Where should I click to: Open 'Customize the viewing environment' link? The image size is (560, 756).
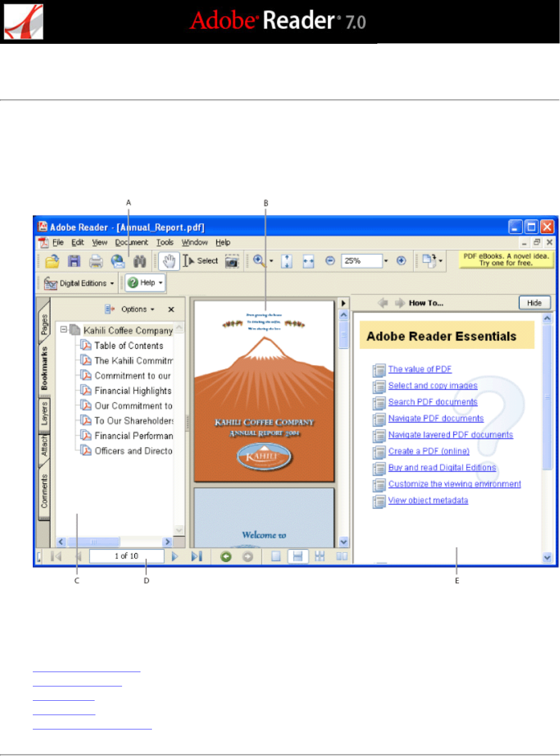(455, 484)
